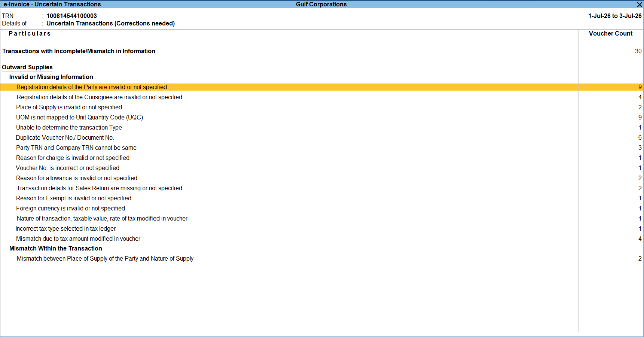
Task: Open 'Registration details of the Consignee are invalid' row
Action: click(x=322, y=97)
